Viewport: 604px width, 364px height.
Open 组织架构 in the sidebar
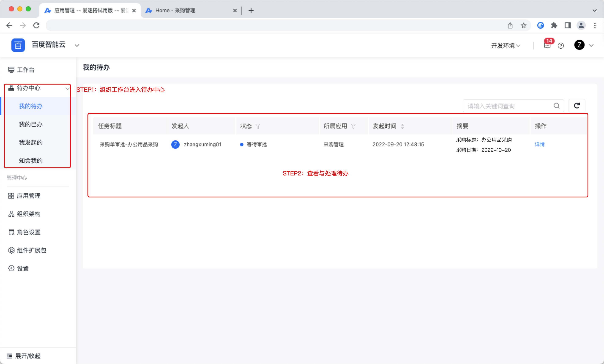24,214
